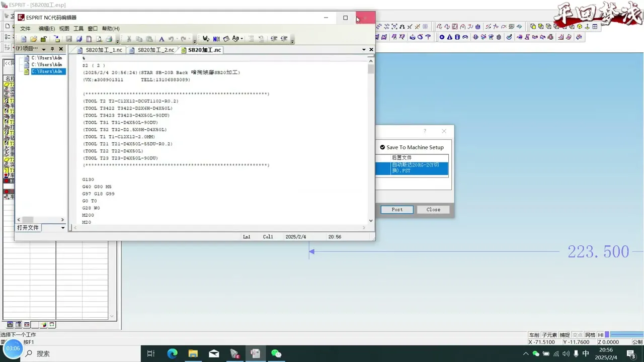Toggle the Save To Machine Setup checkbox
Screen dimensions: 644x362
(x=382, y=147)
